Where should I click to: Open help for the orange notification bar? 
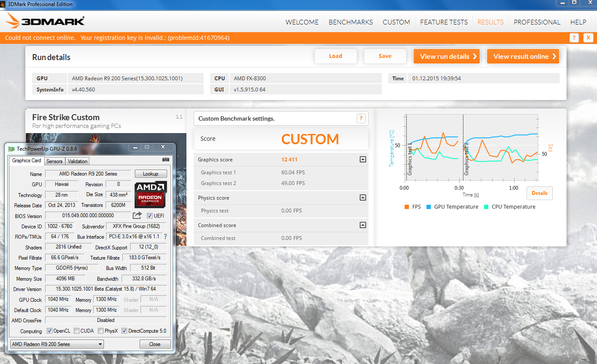(x=574, y=38)
